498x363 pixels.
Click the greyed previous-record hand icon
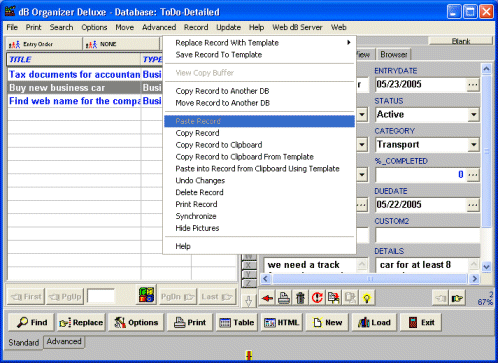[441, 298]
